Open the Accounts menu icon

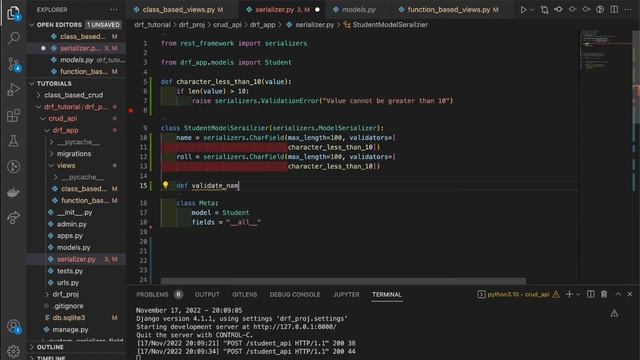point(13,327)
